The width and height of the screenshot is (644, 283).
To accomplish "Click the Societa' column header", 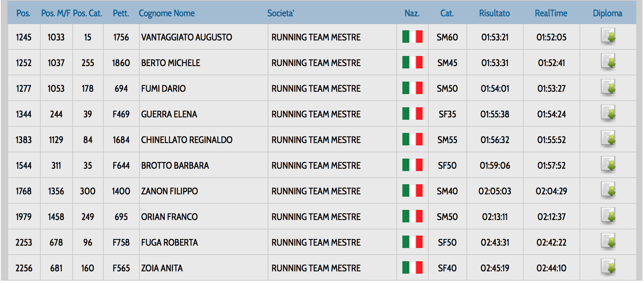I will click(x=280, y=13).
